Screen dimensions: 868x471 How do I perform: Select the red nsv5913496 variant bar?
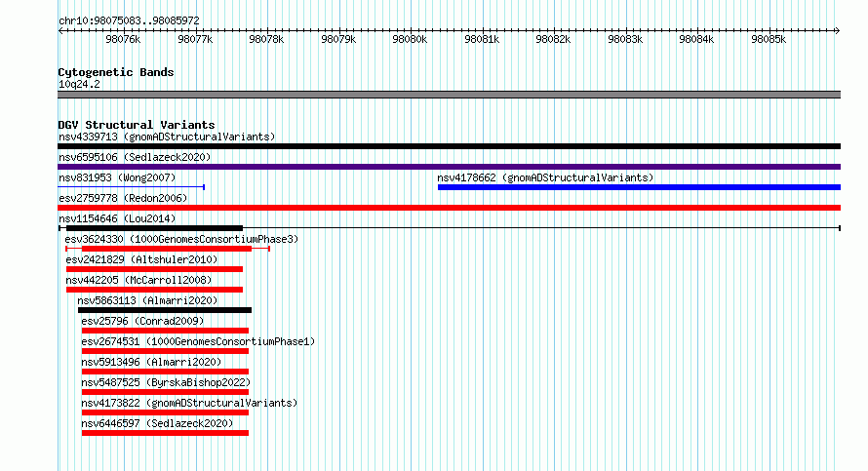165,372
